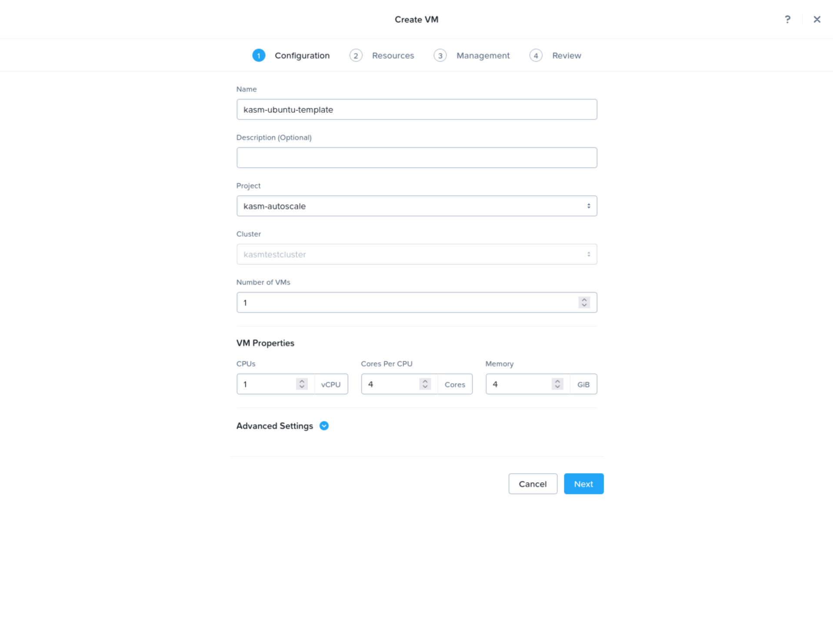Image resolution: width=833 pixels, height=644 pixels.
Task: Expand Advanced Settings with the chevron
Action: [324, 426]
